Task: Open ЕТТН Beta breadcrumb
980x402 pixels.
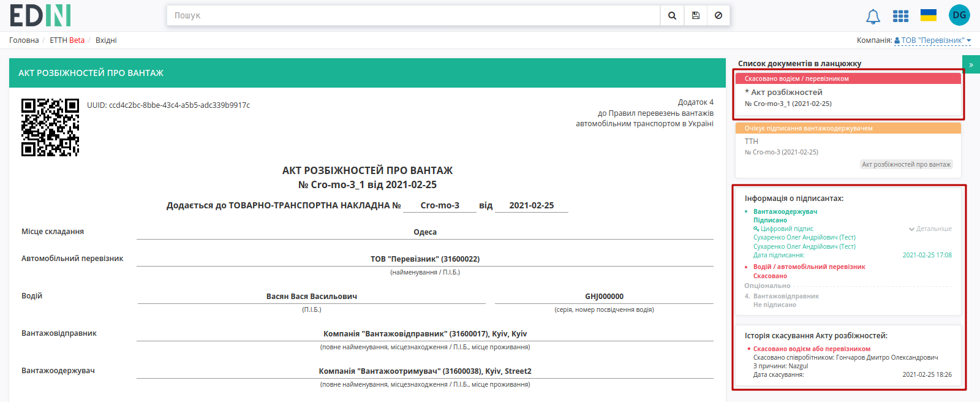Action: tap(67, 40)
